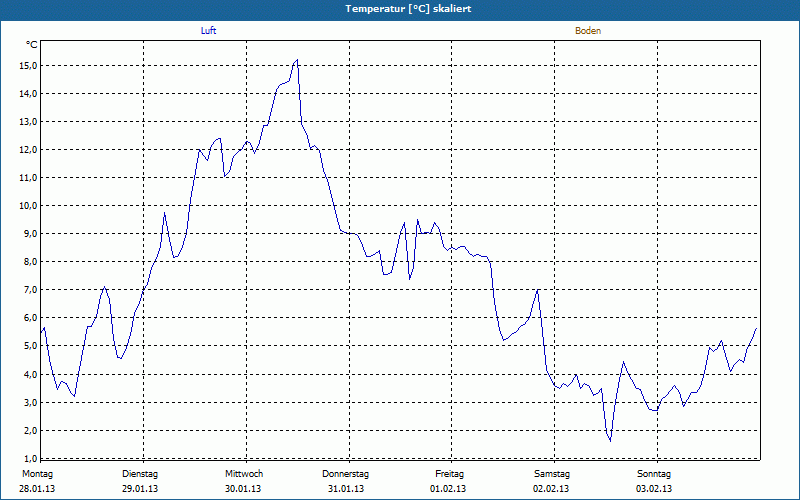Click the '15,0' y-axis value
This screenshot has width=800, height=500.
[x=28, y=65]
